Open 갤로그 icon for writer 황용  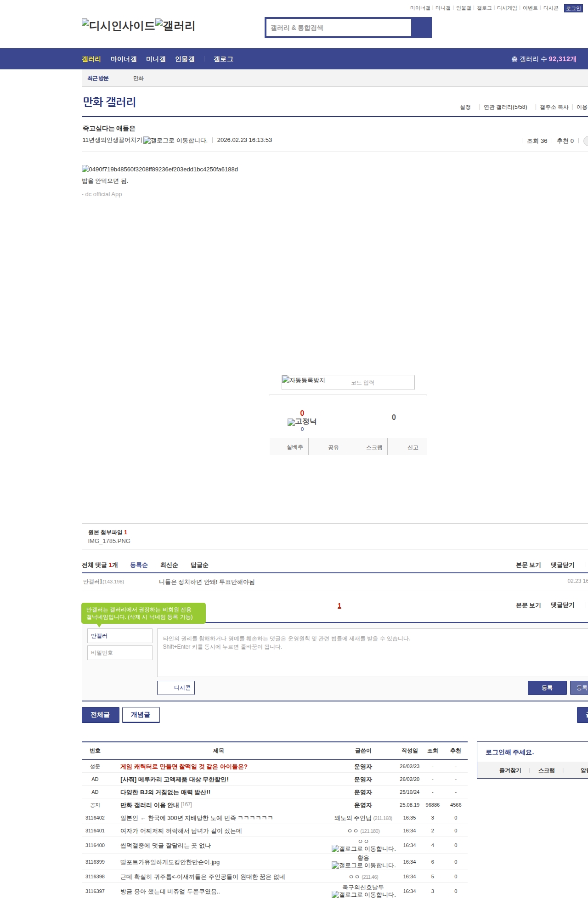coord(363,865)
